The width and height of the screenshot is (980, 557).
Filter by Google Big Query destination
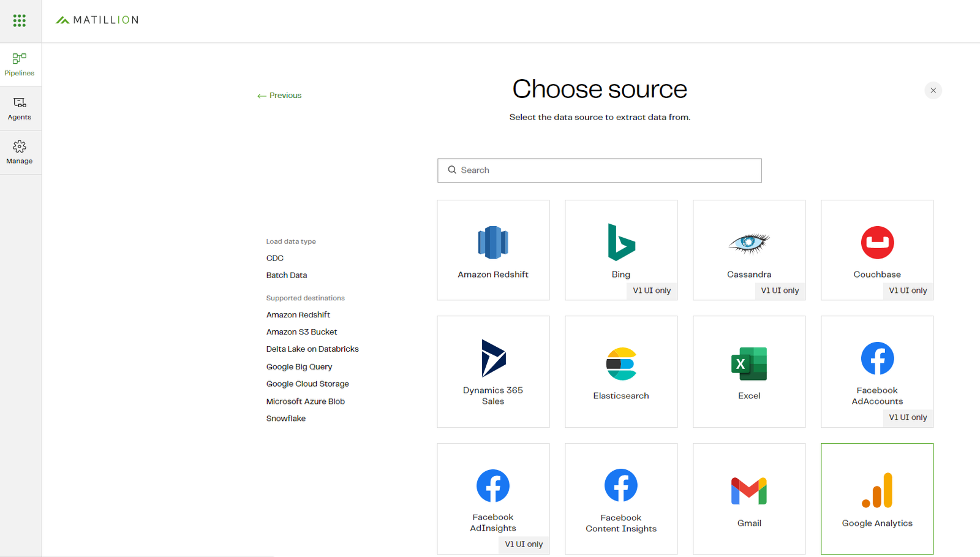299,366
